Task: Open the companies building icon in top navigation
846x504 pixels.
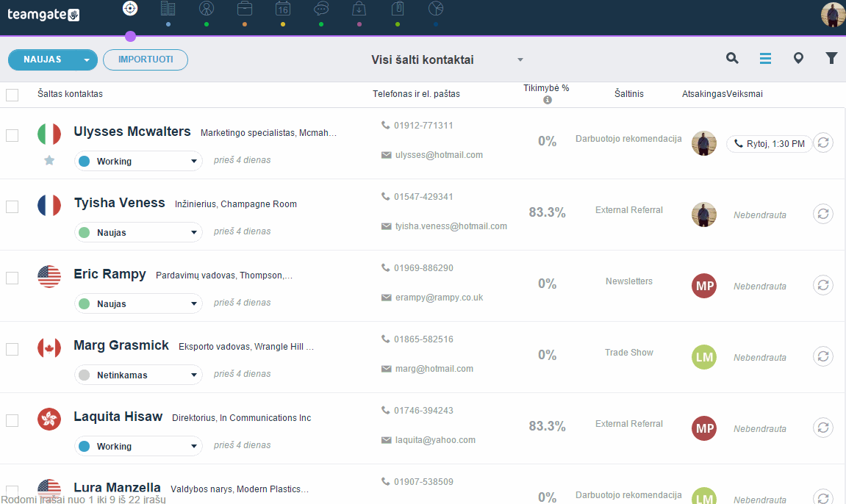Action: coord(168,9)
